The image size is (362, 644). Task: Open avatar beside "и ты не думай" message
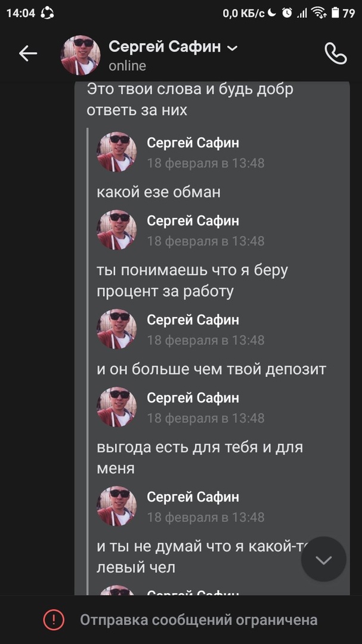click(x=117, y=506)
